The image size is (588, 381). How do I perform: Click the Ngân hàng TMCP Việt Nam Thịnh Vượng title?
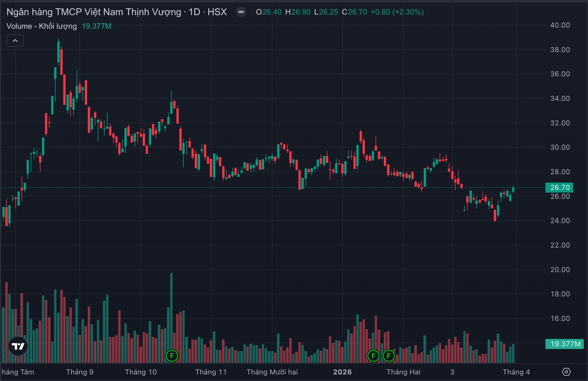click(x=94, y=12)
